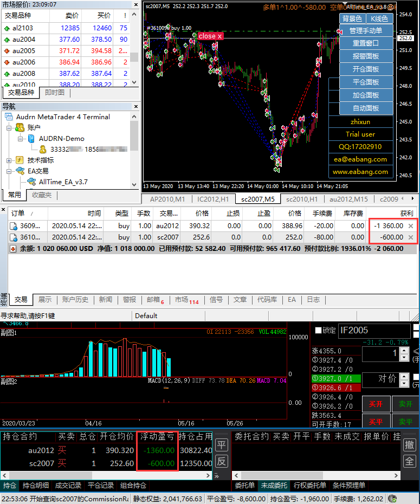The width and height of the screenshot is (420, 504).
Task: Click the 背景色 background color button
Action: [352, 19]
